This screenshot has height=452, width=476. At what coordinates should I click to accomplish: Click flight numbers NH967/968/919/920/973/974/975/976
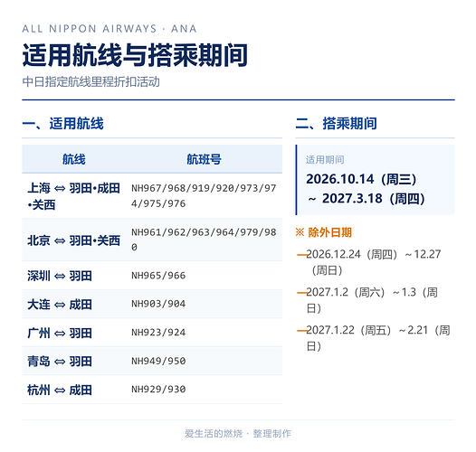(204, 195)
